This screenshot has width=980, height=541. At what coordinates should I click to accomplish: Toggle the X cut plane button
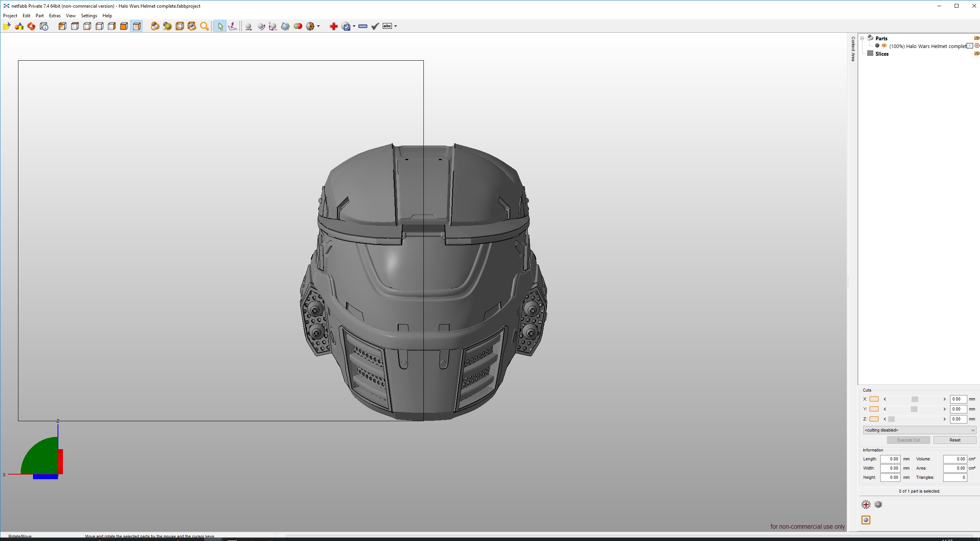click(x=874, y=399)
